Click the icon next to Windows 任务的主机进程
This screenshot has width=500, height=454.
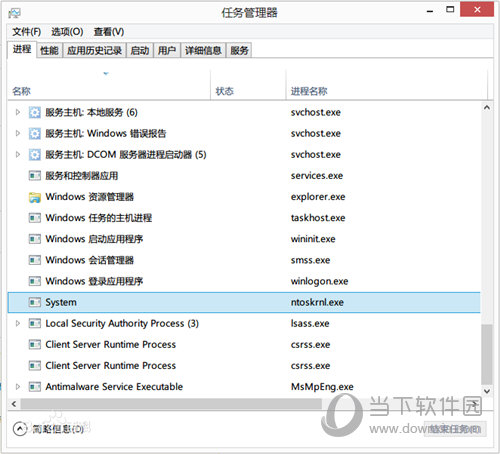tap(35, 218)
